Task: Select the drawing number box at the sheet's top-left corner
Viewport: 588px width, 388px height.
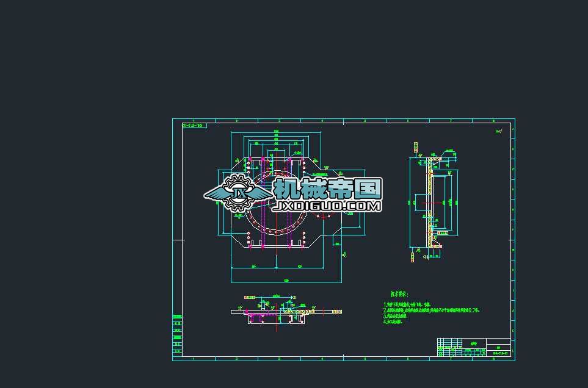Action: pos(194,126)
